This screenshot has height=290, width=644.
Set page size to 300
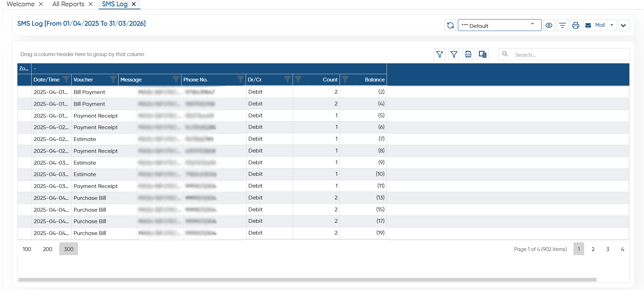[x=69, y=249]
